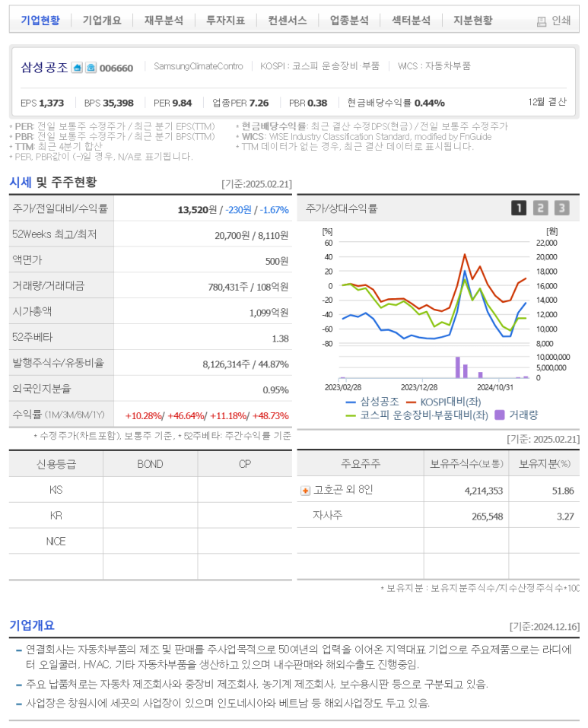Click the purple 거래량 legend swatch

(x=499, y=415)
